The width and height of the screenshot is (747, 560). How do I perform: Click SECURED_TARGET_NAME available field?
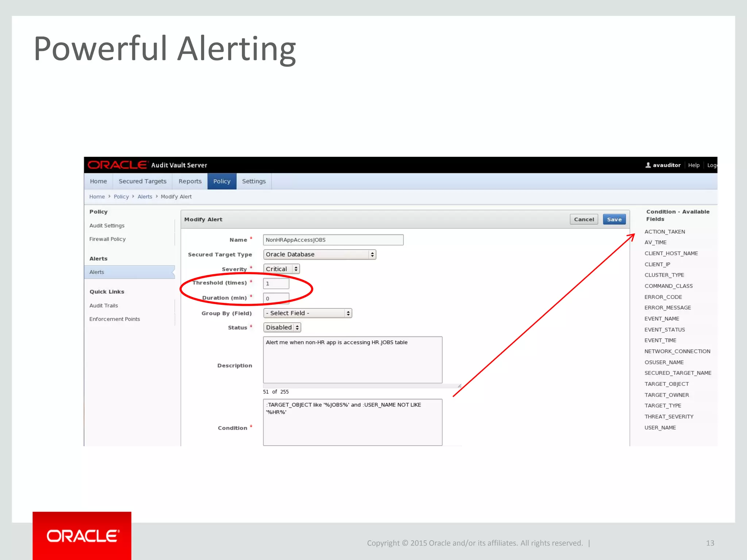pos(678,373)
